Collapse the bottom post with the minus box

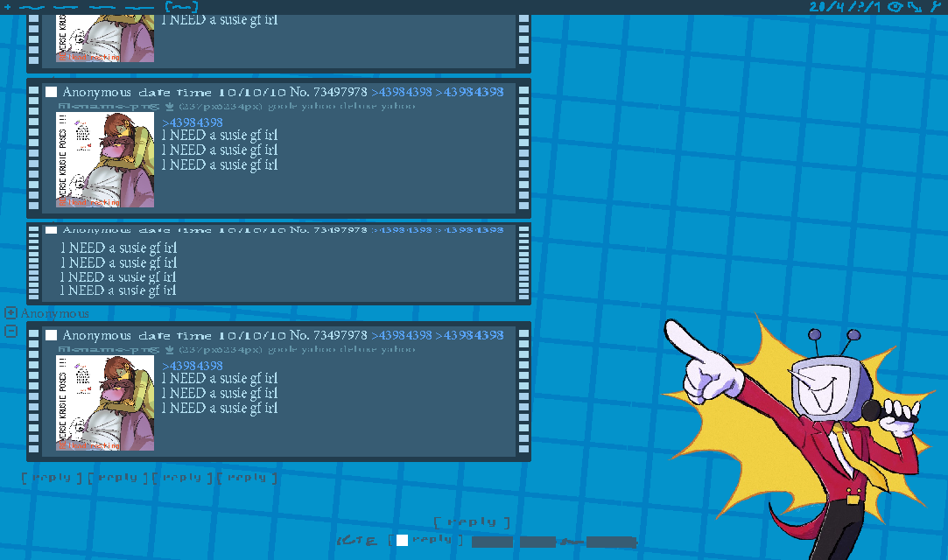(x=11, y=331)
